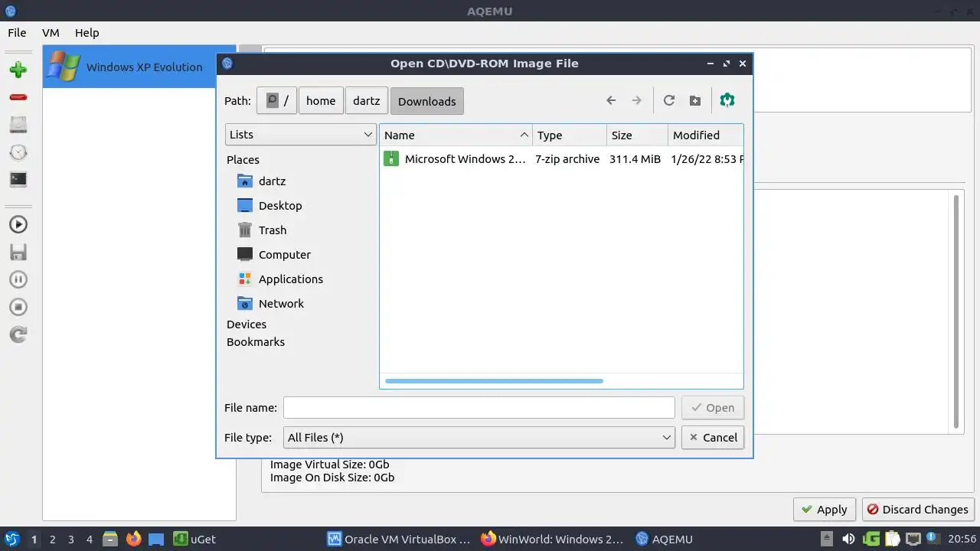Expand the Lists dropdown
980x551 pixels.
click(300, 134)
